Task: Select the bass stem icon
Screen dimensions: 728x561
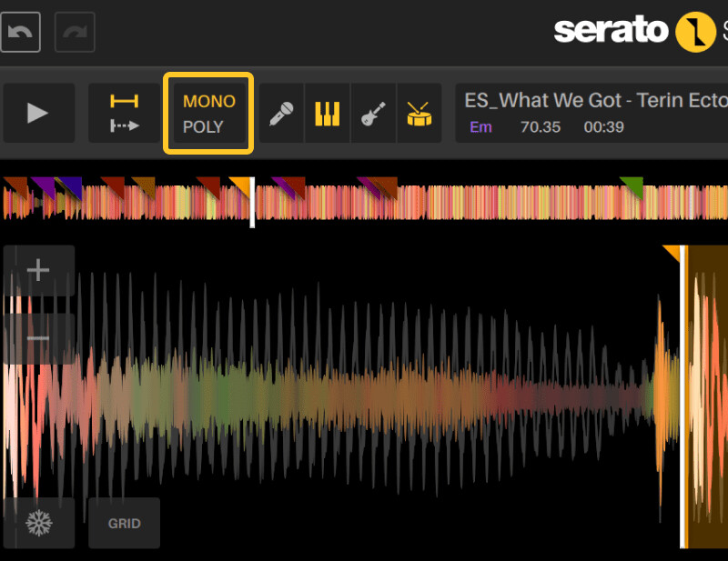Action: pos(373,113)
